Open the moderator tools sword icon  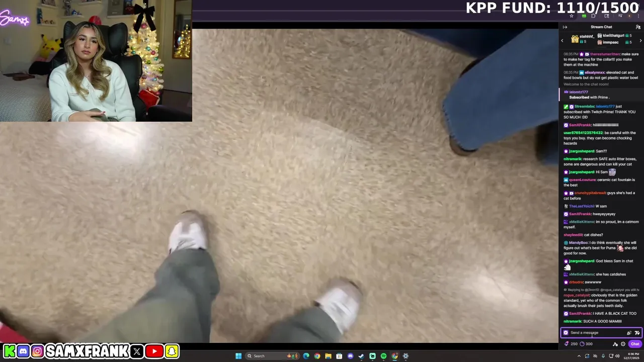[x=615, y=344]
